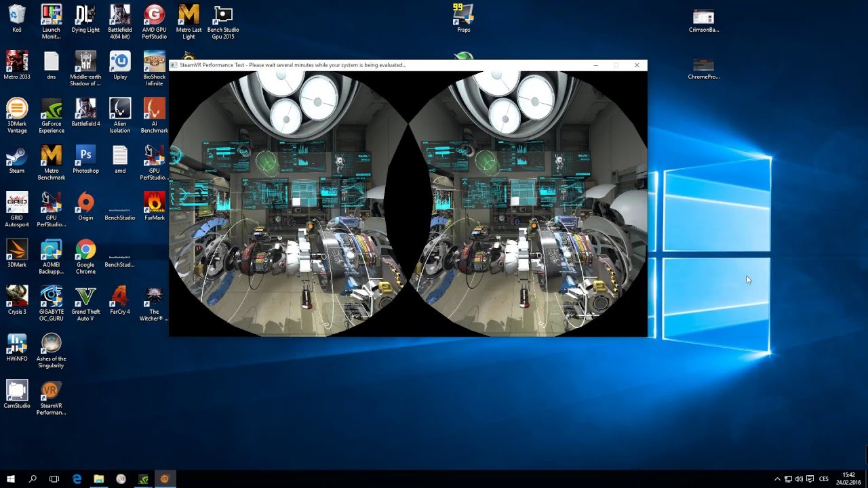Screen dimensions: 868x488
Task: Open the volume control in tray
Action: click(x=798, y=479)
